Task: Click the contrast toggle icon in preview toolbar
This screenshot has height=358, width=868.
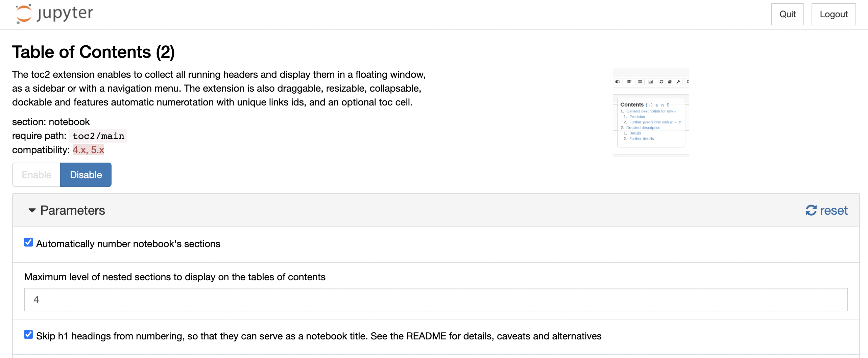Action: click(x=618, y=81)
